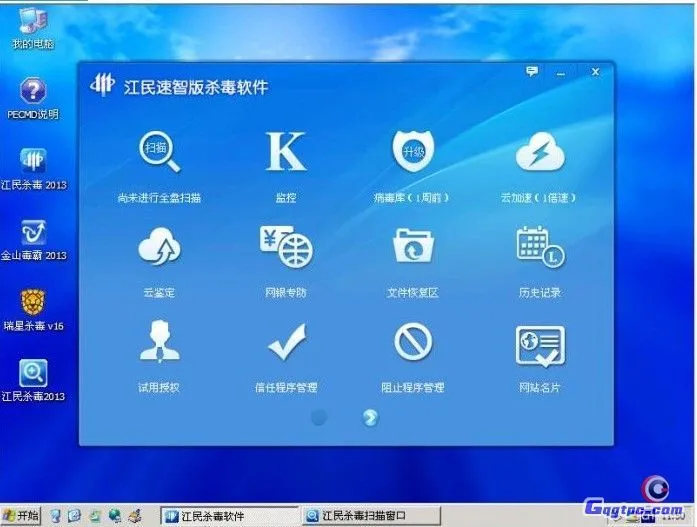The image size is (697, 527).
Task: Click the 网站名片 label
Action: pyautogui.click(x=540, y=387)
